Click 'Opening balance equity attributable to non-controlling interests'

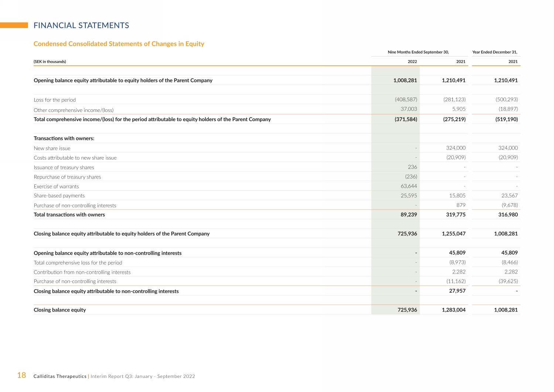[x=107, y=253]
